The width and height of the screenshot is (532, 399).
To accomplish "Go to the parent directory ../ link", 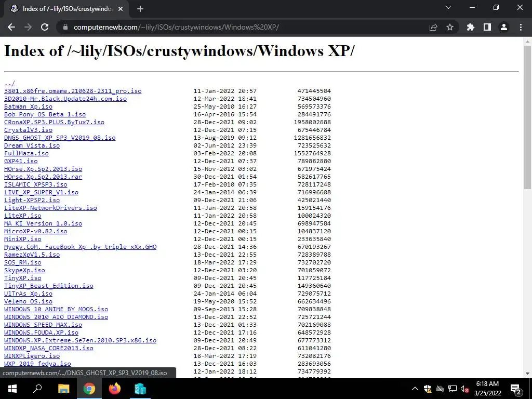I will 9,83.
